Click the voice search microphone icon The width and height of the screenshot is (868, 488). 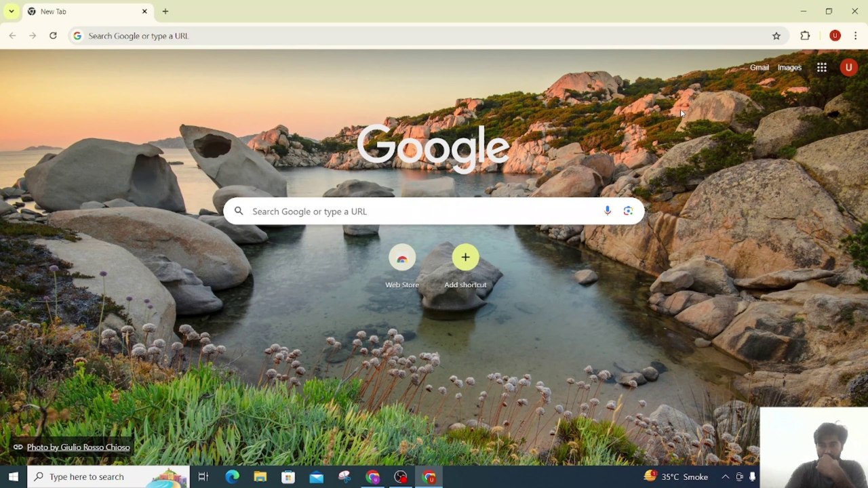point(608,211)
